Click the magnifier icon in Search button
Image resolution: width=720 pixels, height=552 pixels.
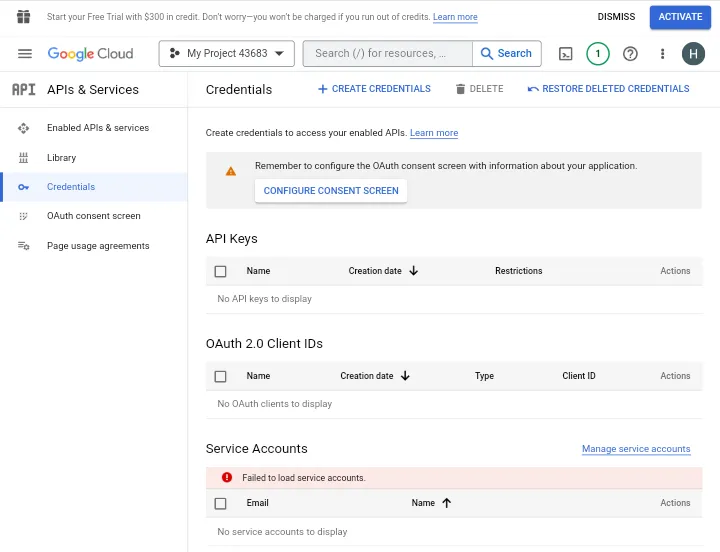pyautogui.click(x=486, y=53)
